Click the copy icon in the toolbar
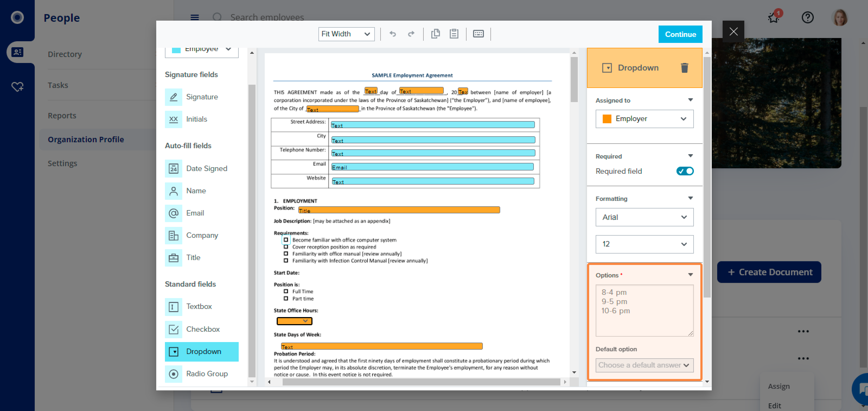 (435, 34)
